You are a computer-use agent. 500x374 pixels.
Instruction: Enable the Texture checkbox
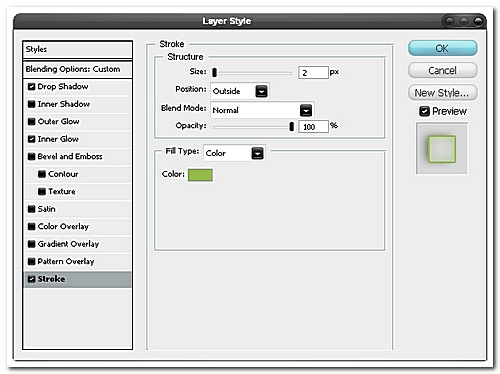(42, 191)
